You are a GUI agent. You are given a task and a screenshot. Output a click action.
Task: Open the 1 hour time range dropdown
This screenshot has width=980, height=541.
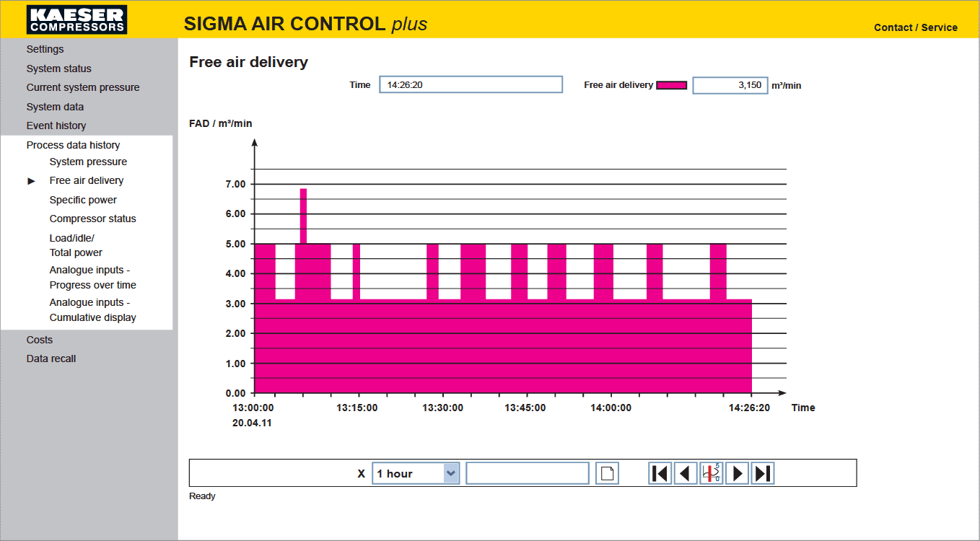[x=416, y=474]
